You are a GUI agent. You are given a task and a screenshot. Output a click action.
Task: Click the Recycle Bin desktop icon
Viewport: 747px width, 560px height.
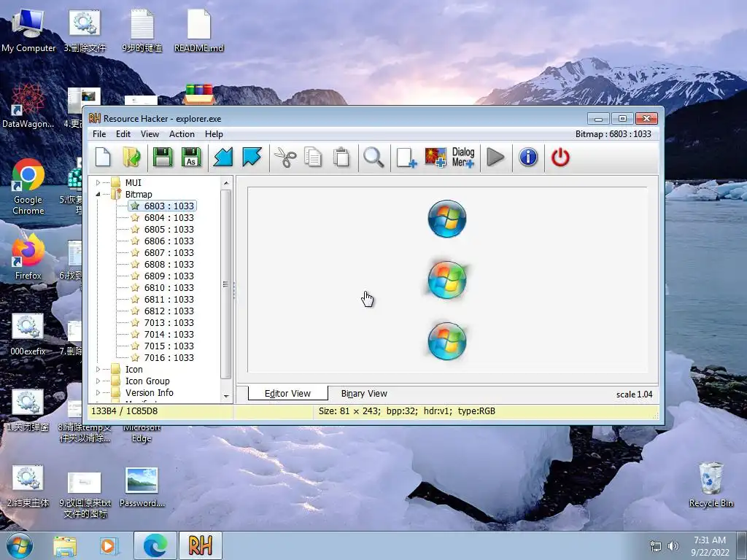tap(711, 484)
